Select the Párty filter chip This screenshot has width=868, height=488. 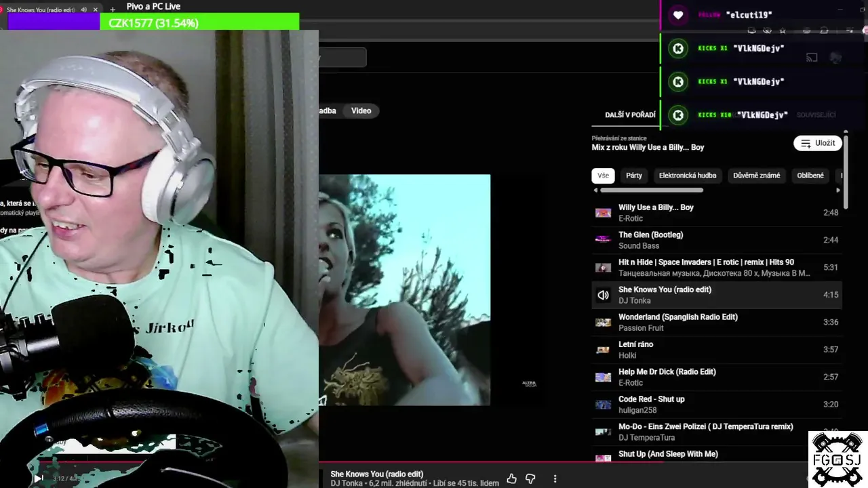pos(634,176)
